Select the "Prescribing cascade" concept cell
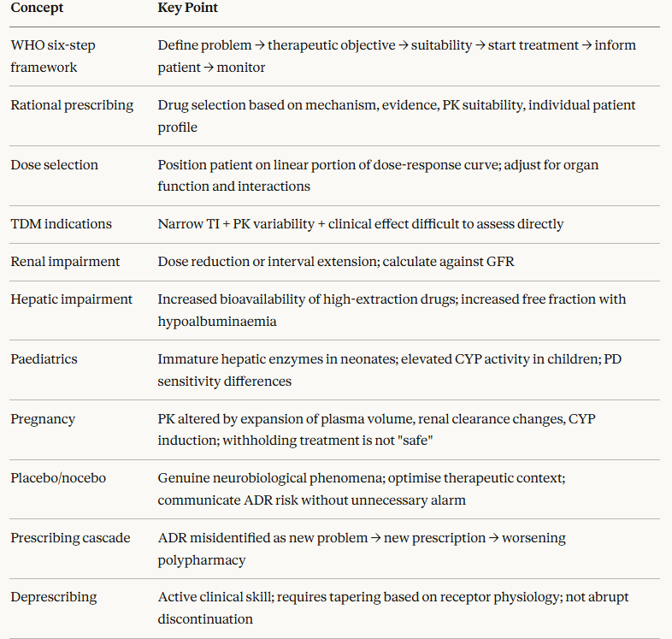The image size is (672, 639). point(70,538)
